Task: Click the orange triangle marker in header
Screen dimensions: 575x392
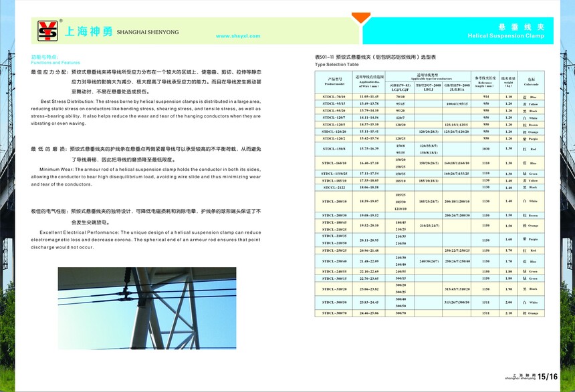Action: click(x=361, y=18)
